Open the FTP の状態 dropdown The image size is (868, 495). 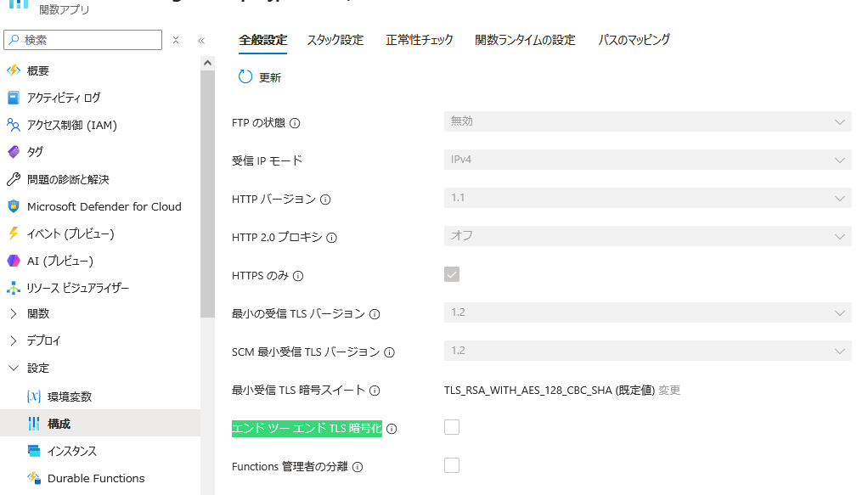tap(648, 121)
